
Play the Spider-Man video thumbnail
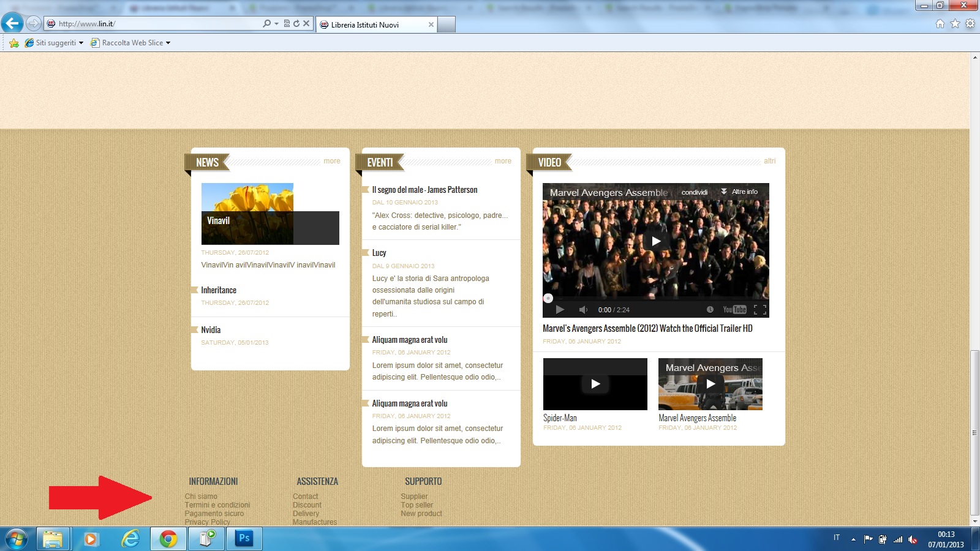pos(595,384)
